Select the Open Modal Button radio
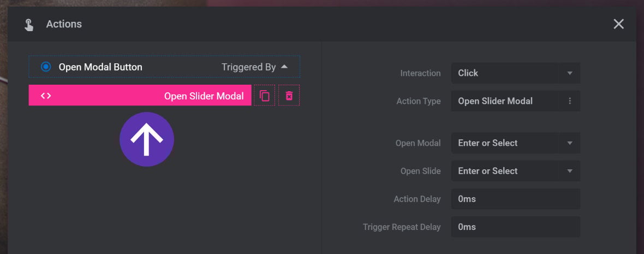644x254 pixels. pos(46,67)
